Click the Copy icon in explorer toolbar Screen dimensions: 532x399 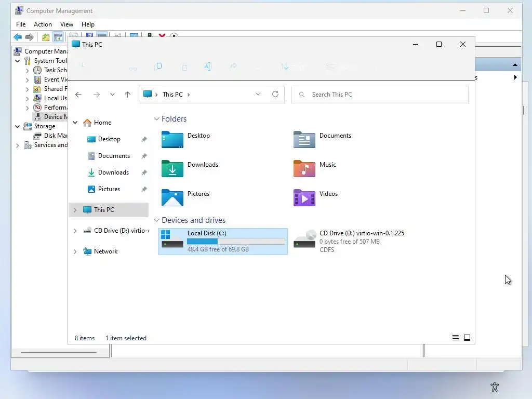(158, 66)
